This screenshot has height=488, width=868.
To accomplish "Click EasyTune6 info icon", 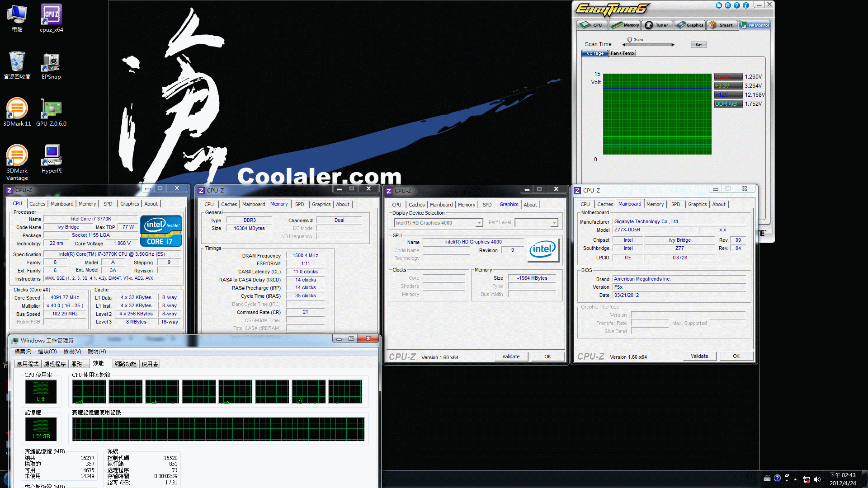I will [746, 5].
